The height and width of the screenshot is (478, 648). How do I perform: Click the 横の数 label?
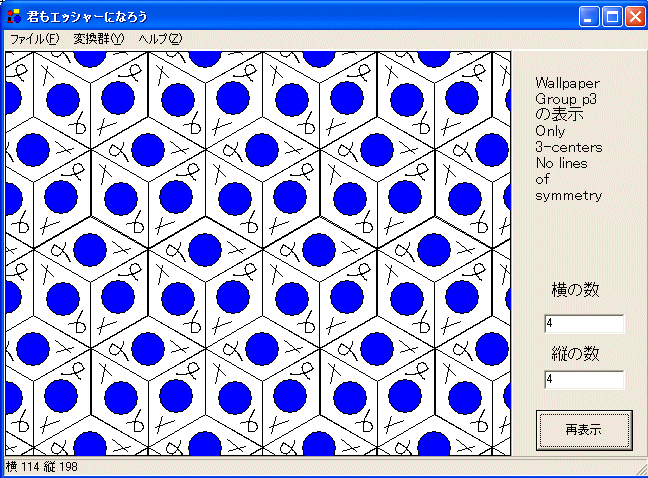575,291
